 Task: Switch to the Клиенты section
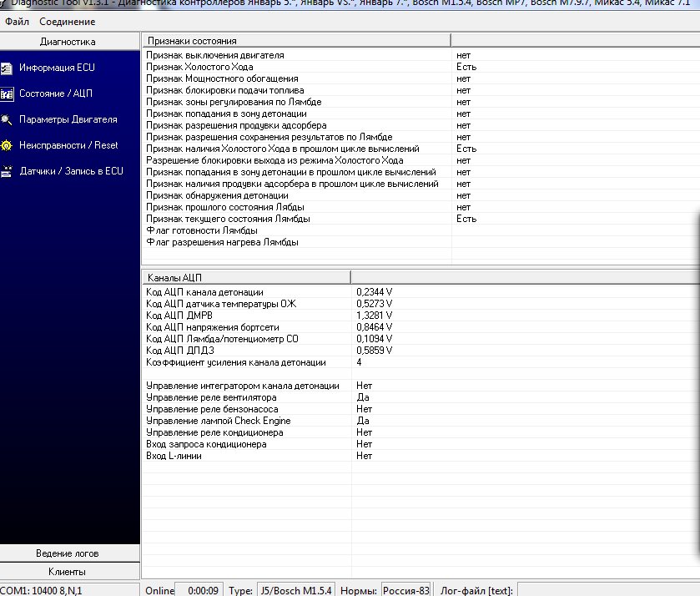coord(69,572)
